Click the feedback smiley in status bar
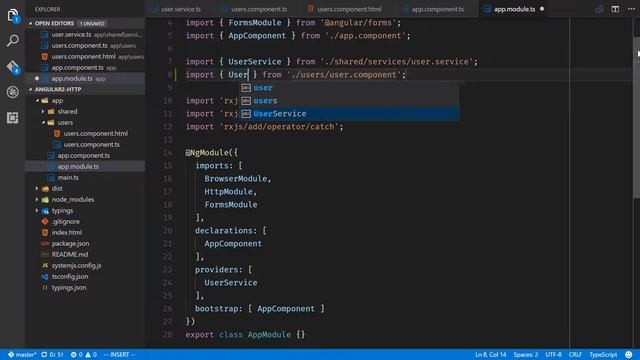Screen dimensions: 640x360 tap(629, 354)
